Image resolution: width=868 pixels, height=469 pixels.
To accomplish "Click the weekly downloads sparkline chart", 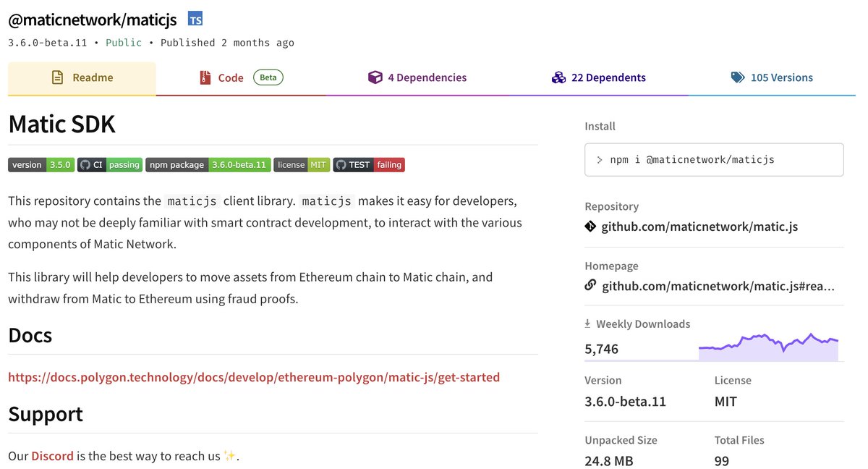I will click(x=768, y=347).
